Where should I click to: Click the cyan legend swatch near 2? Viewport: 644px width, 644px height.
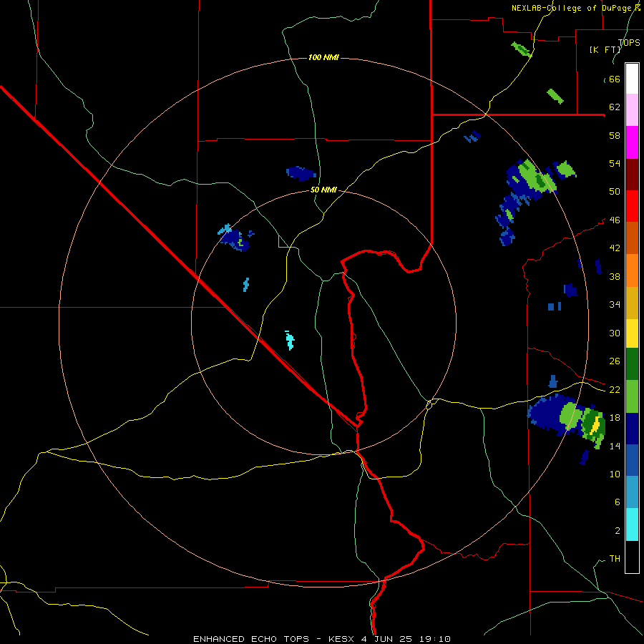(632, 525)
